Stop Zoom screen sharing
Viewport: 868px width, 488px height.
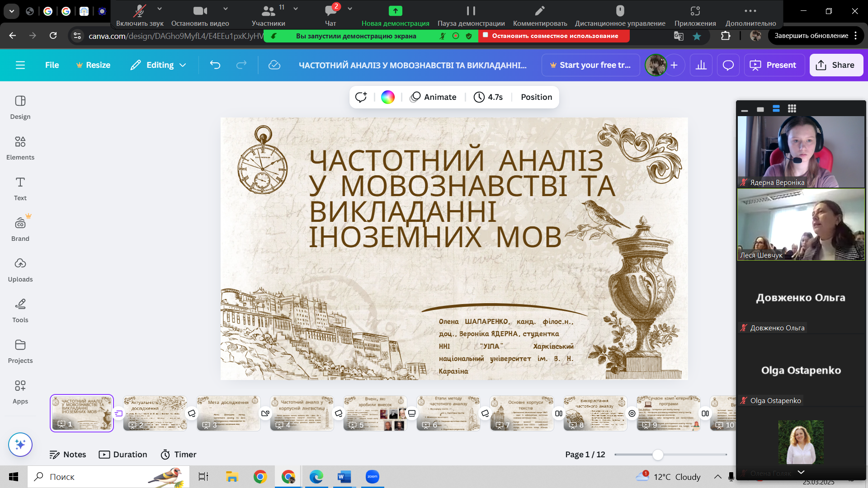click(553, 36)
